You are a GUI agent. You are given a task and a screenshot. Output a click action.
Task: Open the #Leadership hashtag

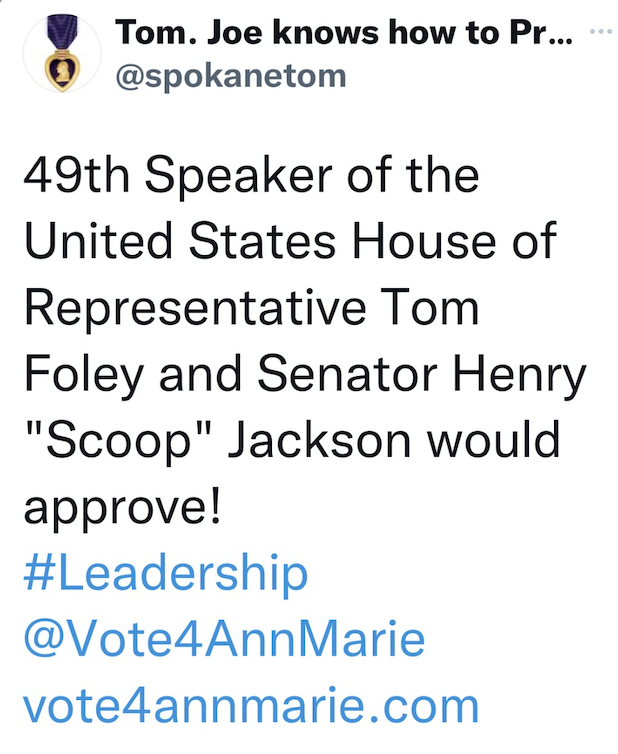pos(165,573)
